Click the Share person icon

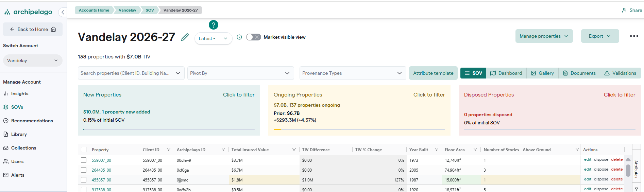[624, 10]
